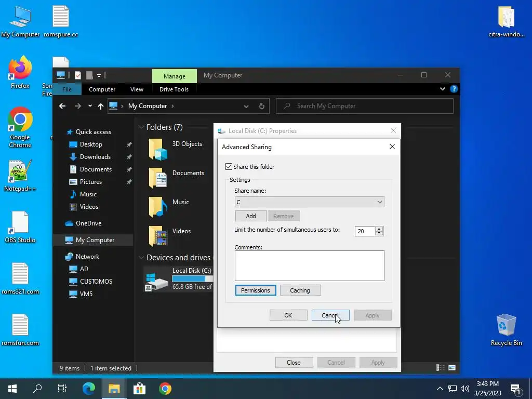Switch to details view in status bar
This screenshot has height=399, width=532.
(x=440, y=367)
